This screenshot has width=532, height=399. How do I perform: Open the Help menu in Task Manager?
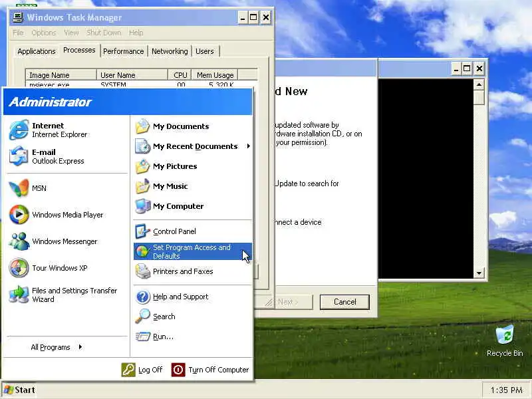tap(136, 33)
